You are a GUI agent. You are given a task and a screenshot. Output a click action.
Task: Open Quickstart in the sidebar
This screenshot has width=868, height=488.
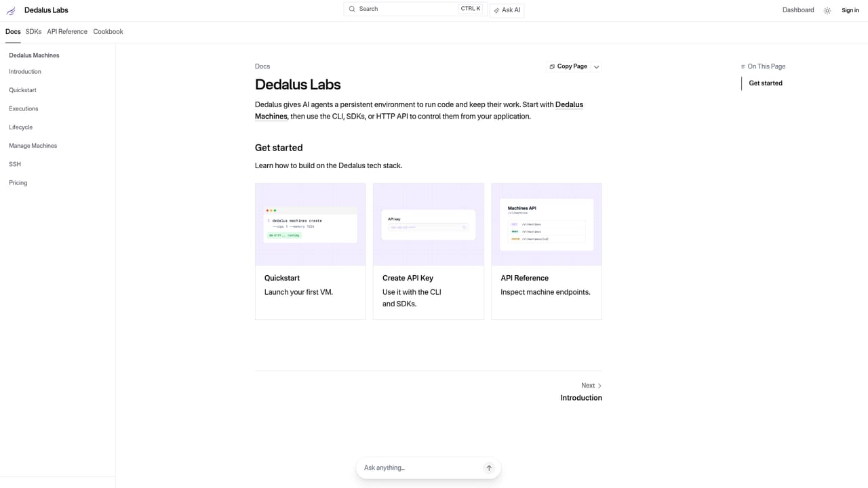tap(22, 90)
